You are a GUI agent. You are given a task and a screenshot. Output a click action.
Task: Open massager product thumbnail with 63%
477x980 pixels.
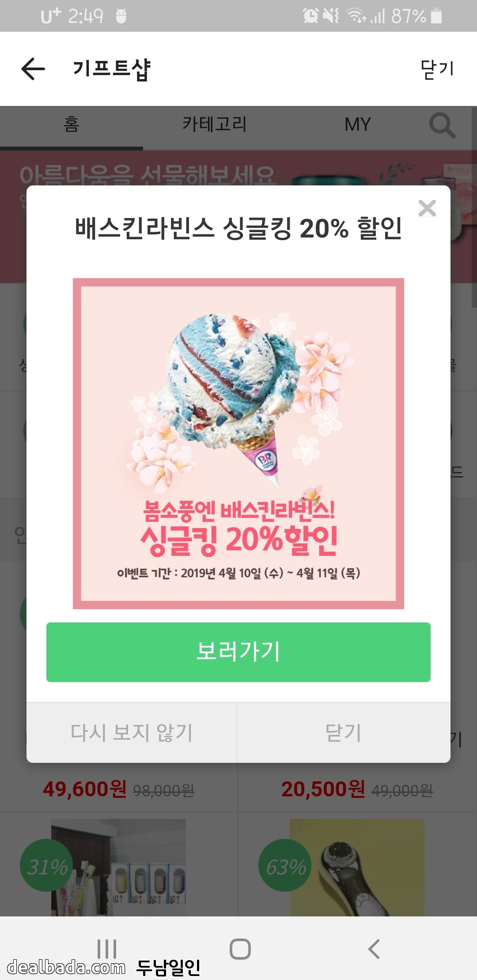click(357, 867)
